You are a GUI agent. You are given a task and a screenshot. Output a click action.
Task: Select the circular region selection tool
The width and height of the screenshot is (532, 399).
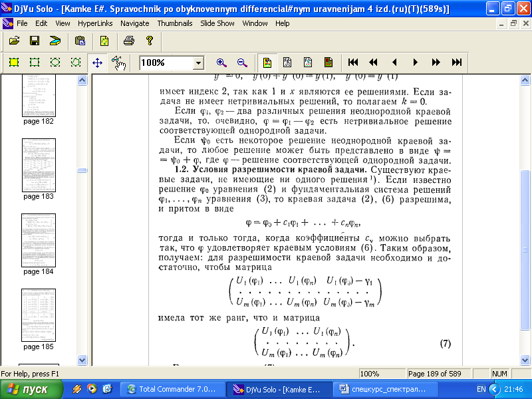[55, 63]
